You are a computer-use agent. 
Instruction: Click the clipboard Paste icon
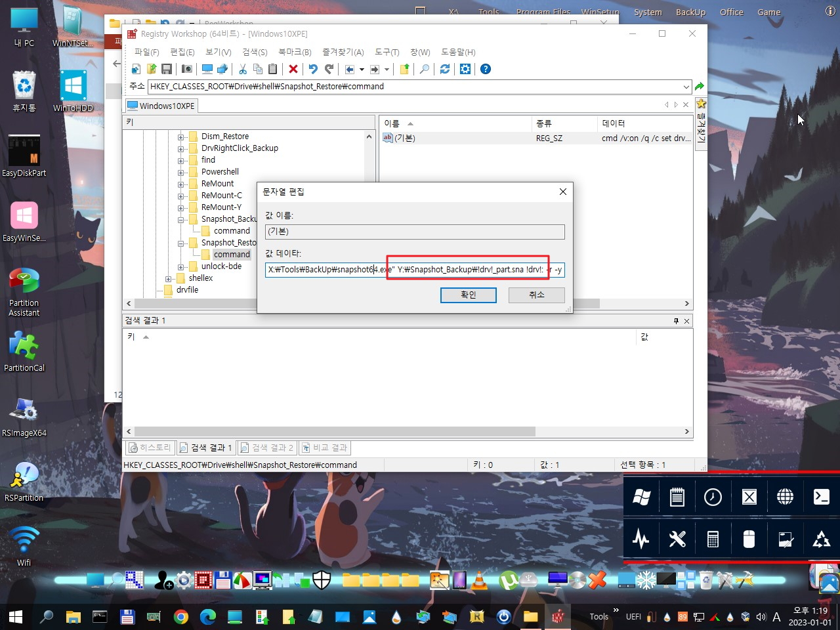pos(273,69)
